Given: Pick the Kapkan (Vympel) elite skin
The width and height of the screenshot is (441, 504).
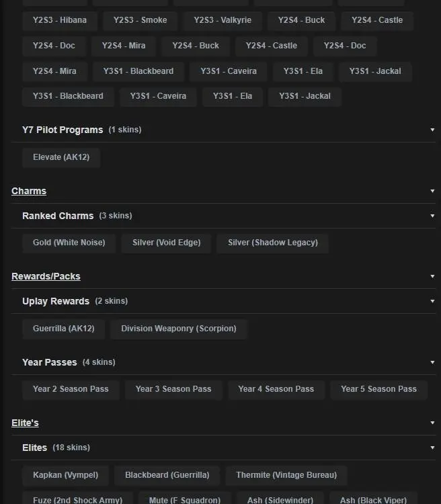Looking at the screenshot, I should 65,475.
